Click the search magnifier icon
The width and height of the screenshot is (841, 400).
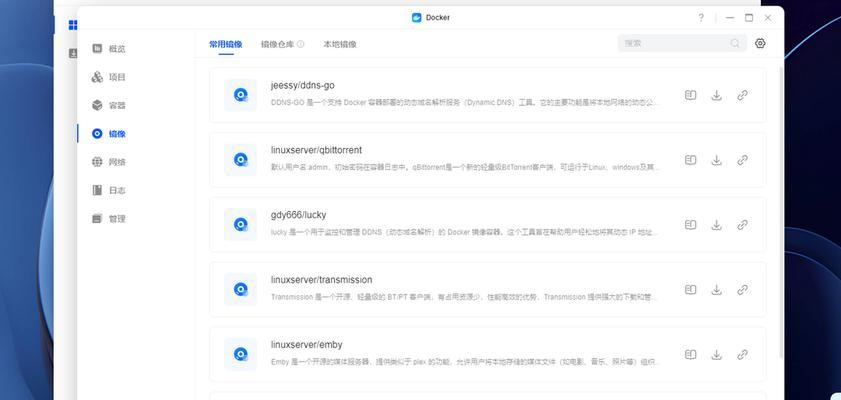tap(735, 43)
